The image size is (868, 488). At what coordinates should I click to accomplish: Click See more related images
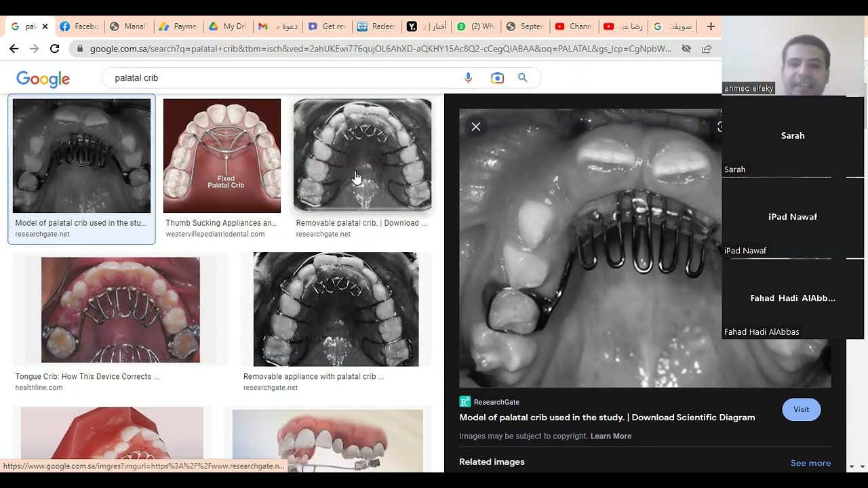pyautogui.click(x=810, y=463)
